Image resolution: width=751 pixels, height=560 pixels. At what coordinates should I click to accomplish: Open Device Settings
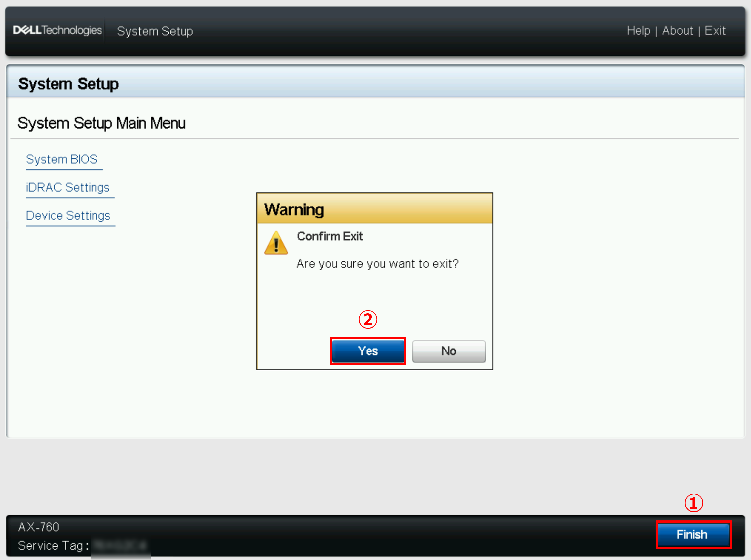tap(68, 216)
